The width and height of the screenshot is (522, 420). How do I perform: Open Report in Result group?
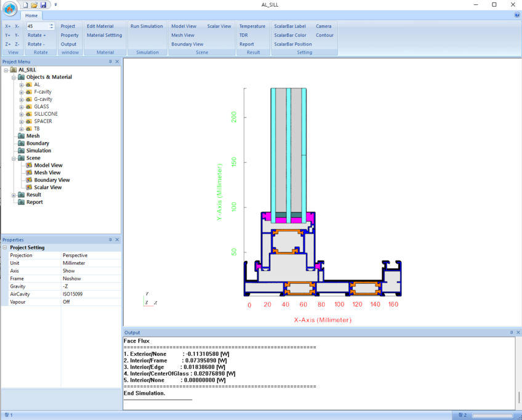point(246,44)
